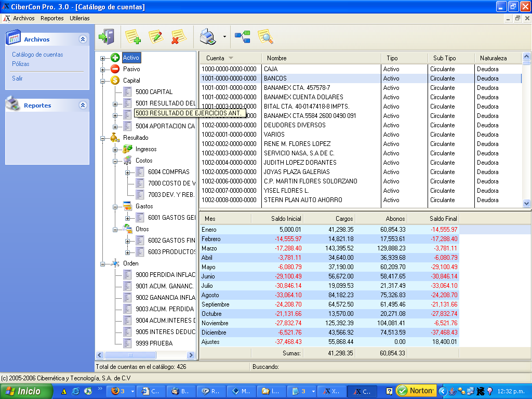Image resolution: width=532 pixels, height=399 pixels.
Task: Click the green plus Activo icon
Action: coord(115,58)
